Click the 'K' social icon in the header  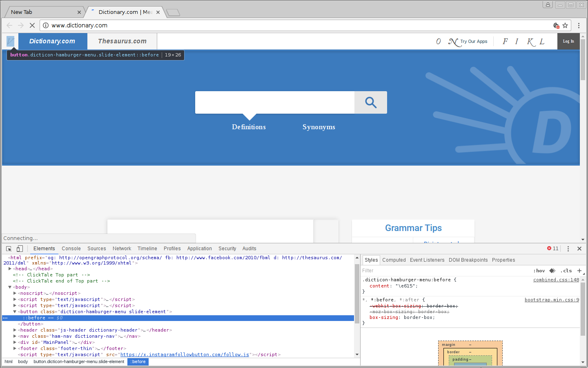(x=531, y=42)
